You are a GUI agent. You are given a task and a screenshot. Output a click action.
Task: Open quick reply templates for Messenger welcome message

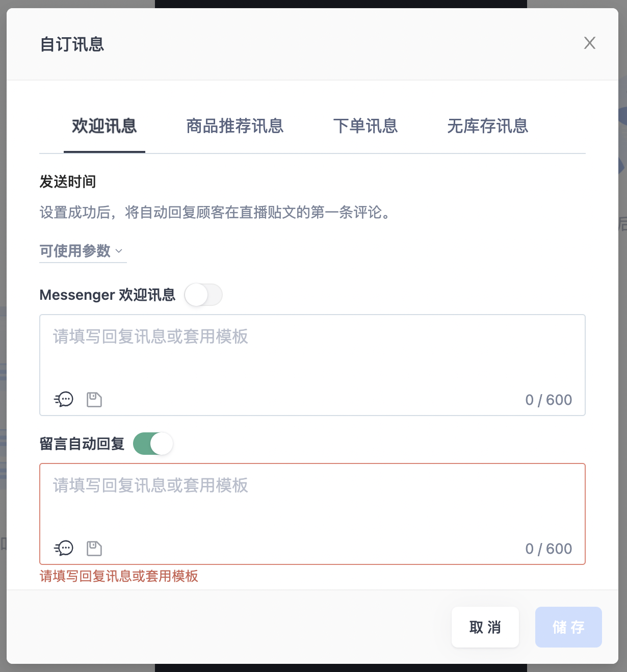[x=64, y=400]
